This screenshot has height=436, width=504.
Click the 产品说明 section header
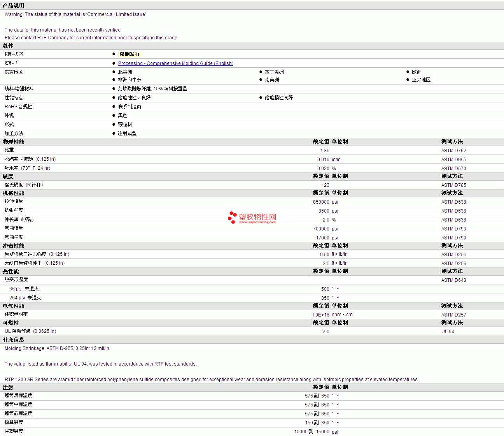13,5
